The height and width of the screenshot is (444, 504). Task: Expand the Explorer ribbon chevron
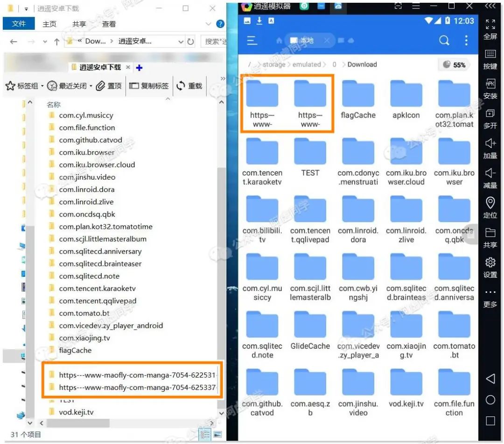click(208, 24)
